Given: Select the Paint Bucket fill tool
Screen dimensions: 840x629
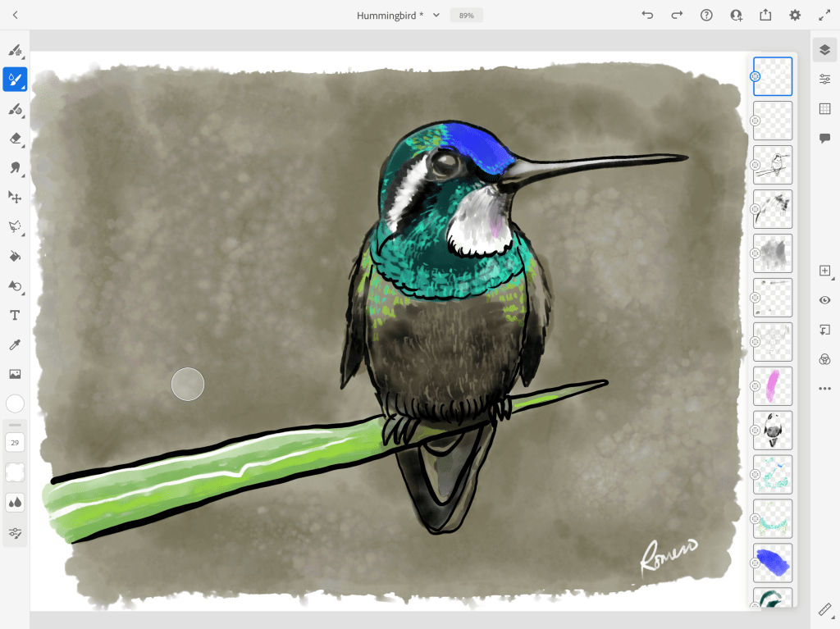Looking at the screenshot, I should point(15,257).
